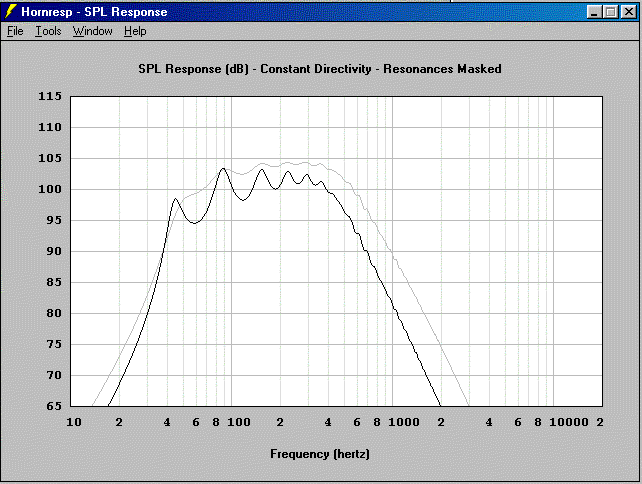The image size is (642, 484).
Task: Click the 'Frequency (hertz)' axis label
Action: (320, 454)
